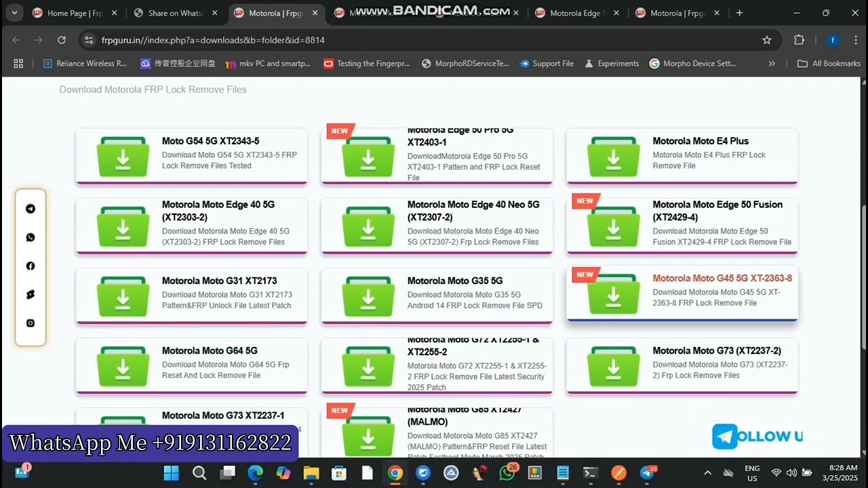The image size is (868, 488).
Task: Open new tab with plus button
Action: click(739, 13)
